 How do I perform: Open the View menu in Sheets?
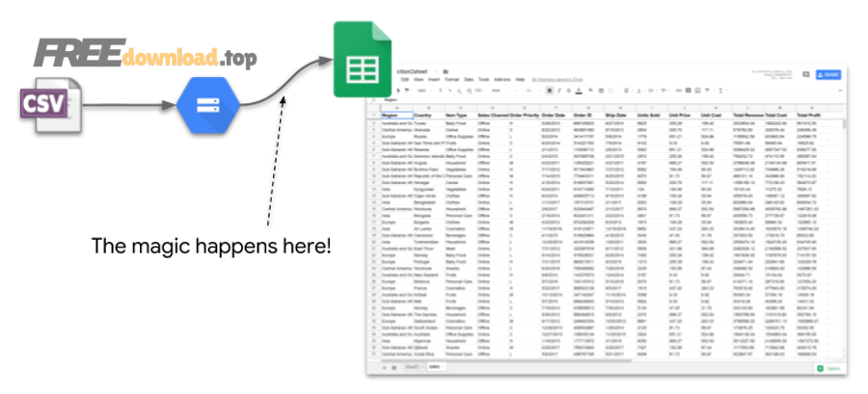(x=419, y=80)
